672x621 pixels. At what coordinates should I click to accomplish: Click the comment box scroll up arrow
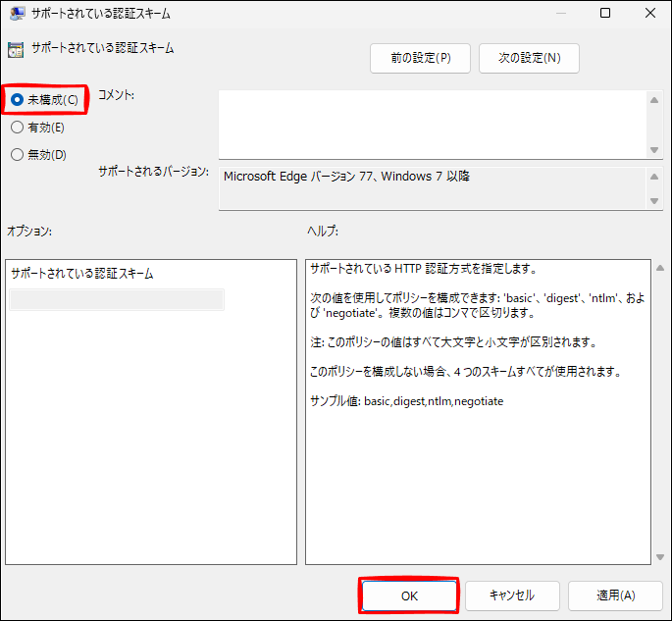pos(654,100)
